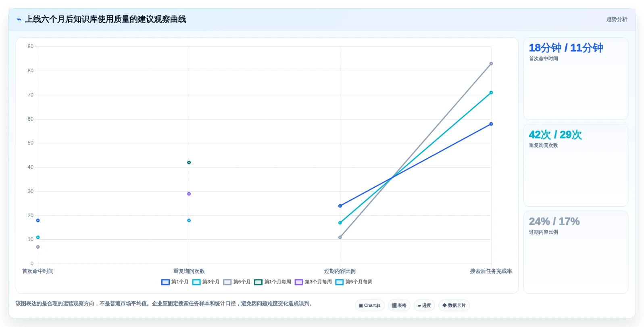Click the teal point at 11 on 首次命中时间
Image resolution: width=644 pixels, height=327 pixels.
point(38,237)
